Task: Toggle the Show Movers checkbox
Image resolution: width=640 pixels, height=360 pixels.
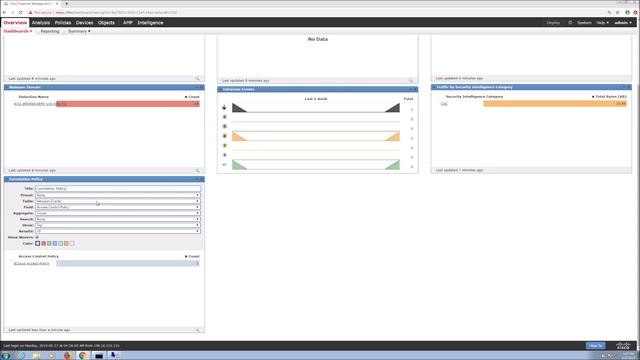Action: pos(37,237)
